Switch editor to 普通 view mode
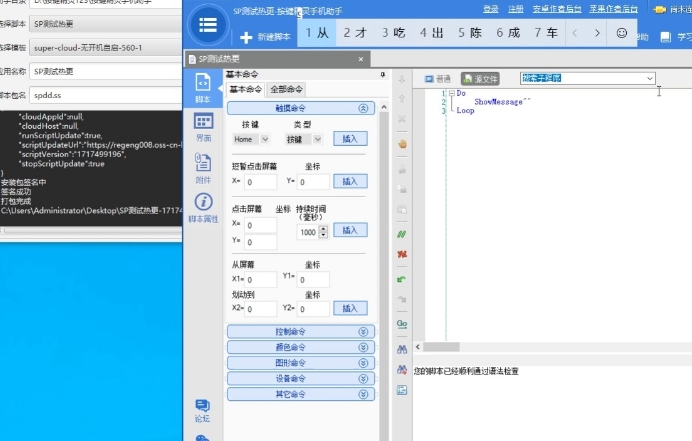The height and width of the screenshot is (441, 692). [437, 79]
